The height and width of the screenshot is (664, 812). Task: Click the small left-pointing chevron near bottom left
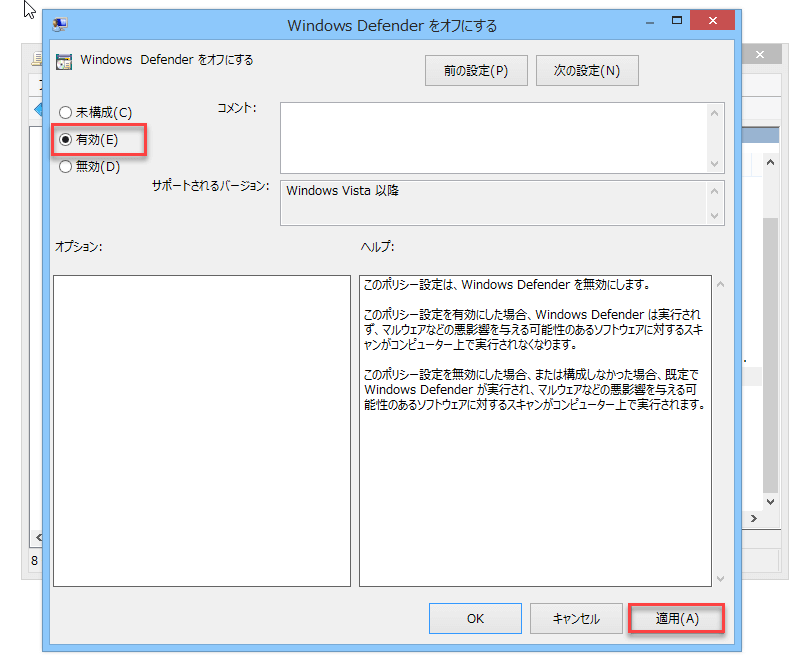[38, 537]
